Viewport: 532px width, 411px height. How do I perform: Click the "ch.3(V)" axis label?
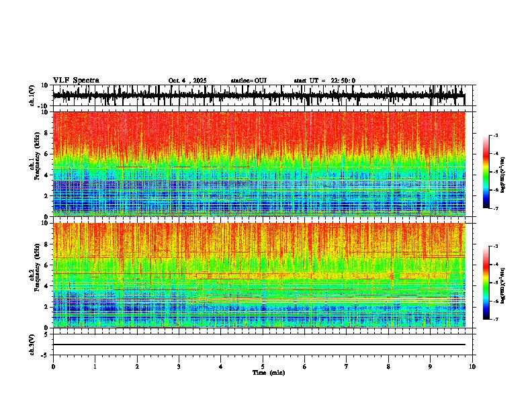(32, 345)
